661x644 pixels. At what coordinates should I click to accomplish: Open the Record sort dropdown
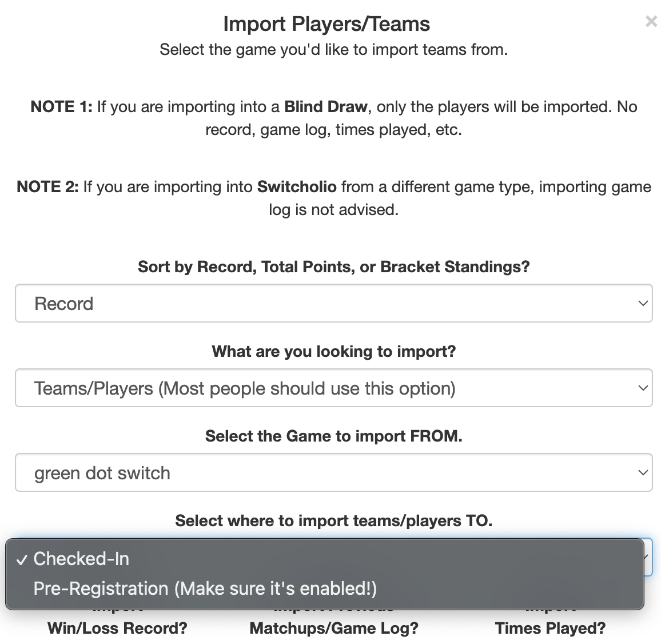click(x=333, y=303)
